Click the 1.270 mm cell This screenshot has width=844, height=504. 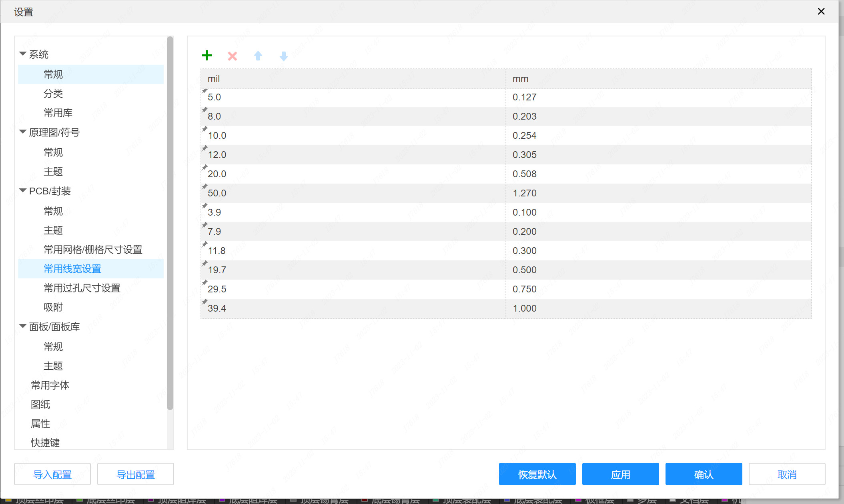[x=659, y=193]
